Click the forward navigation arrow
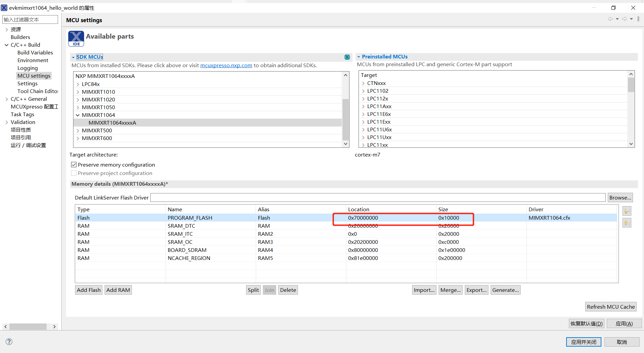The height and width of the screenshot is (353, 644). click(624, 19)
